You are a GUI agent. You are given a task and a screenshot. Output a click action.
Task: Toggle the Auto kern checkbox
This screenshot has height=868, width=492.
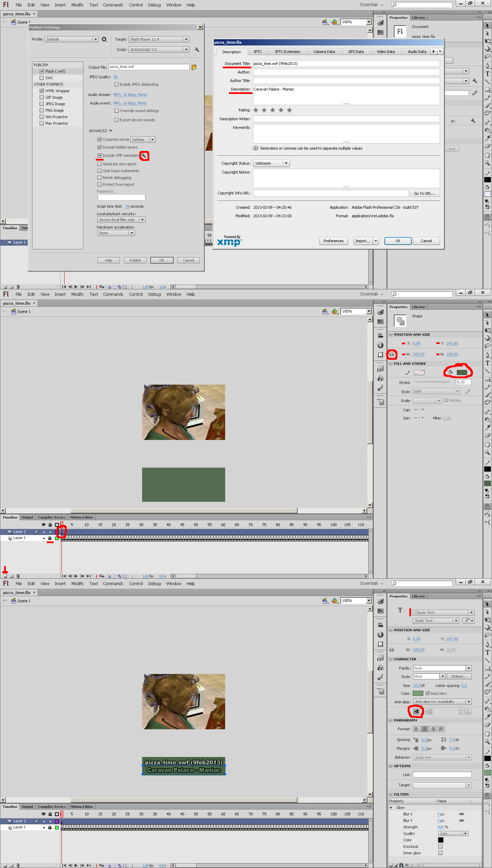(x=427, y=693)
